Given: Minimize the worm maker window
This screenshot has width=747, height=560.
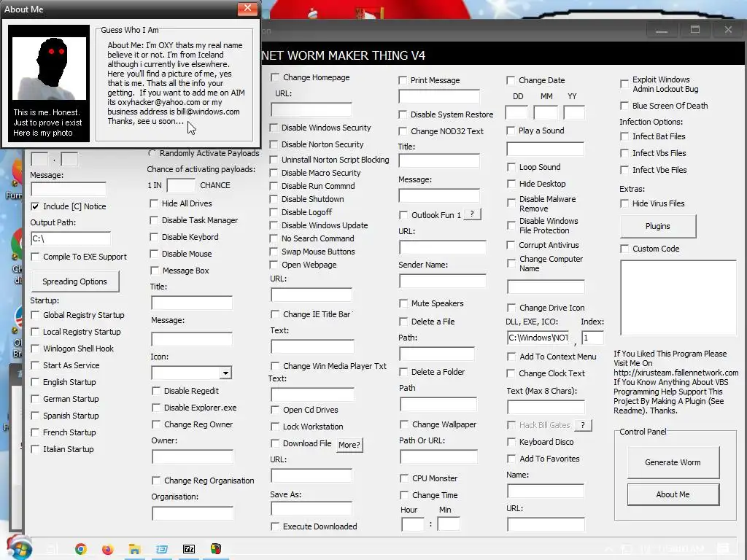Looking at the screenshot, I should (x=662, y=29).
